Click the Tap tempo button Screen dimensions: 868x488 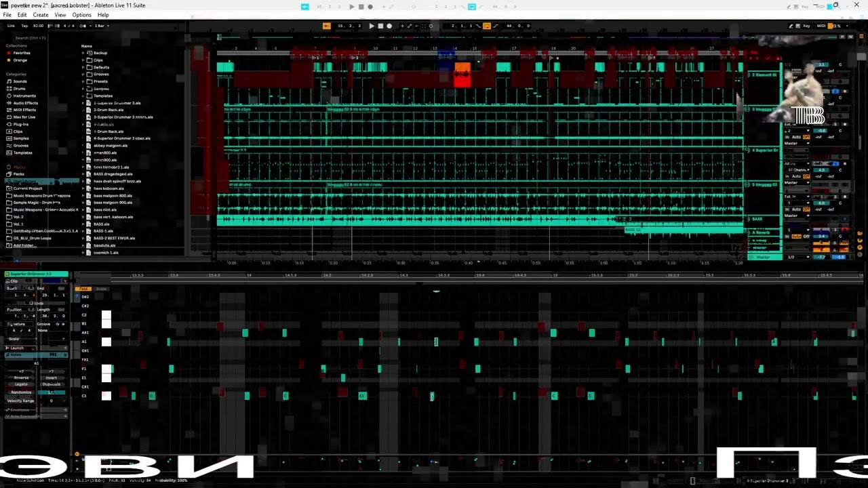24,26
